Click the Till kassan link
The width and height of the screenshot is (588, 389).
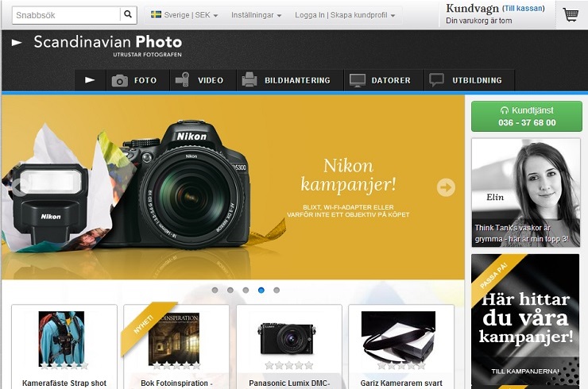pos(524,8)
